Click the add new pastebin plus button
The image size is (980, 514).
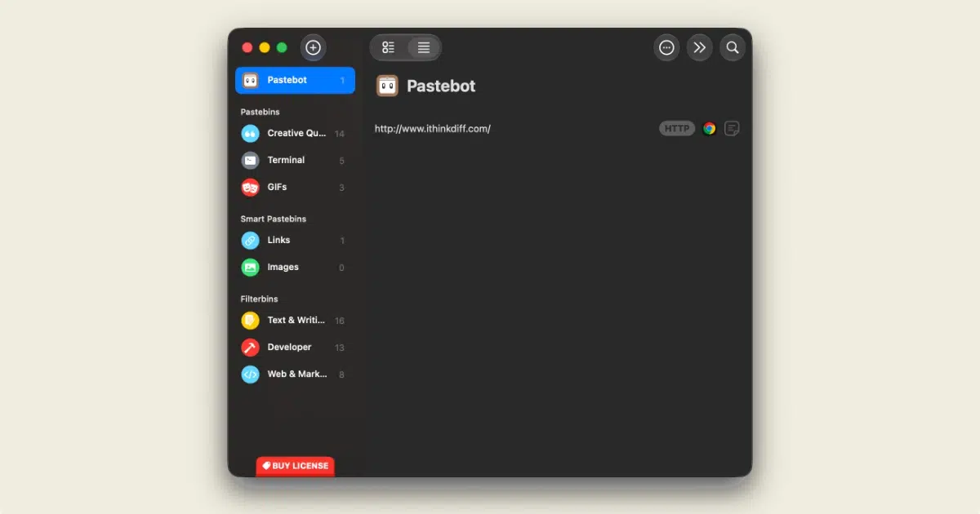tap(313, 47)
